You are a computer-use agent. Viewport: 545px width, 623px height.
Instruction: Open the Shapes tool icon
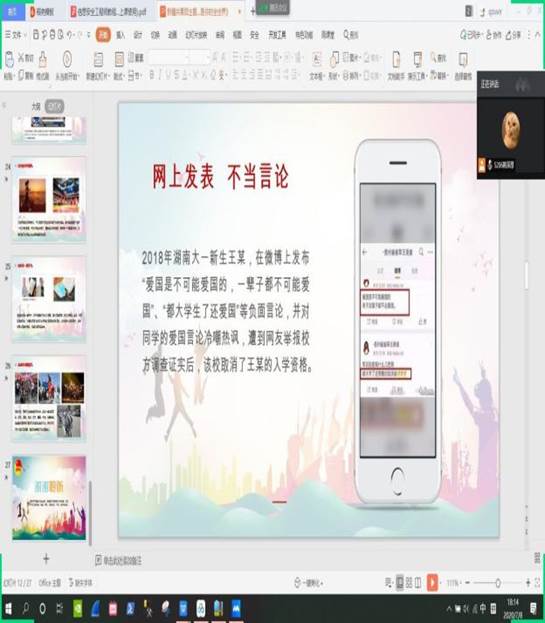pos(334,59)
